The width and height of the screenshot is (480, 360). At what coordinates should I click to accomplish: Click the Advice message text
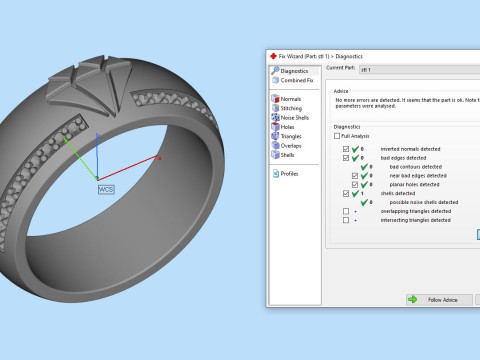pos(407,103)
